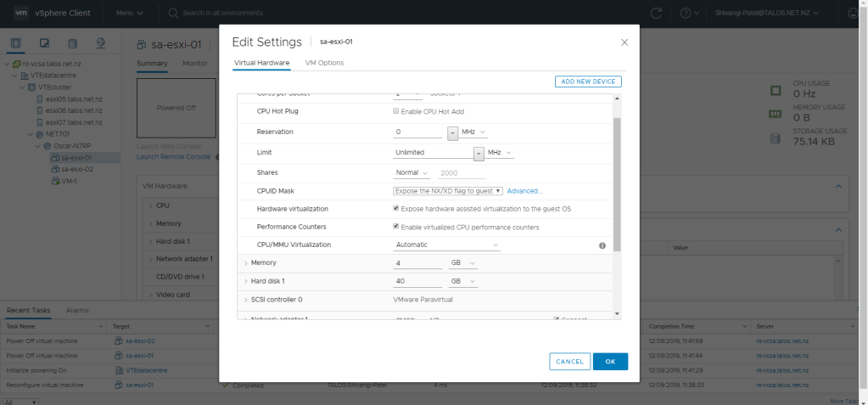This screenshot has width=868, height=405.
Task: Click CPU/MMU Virtualization info icon
Action: [x=602, y=245]
